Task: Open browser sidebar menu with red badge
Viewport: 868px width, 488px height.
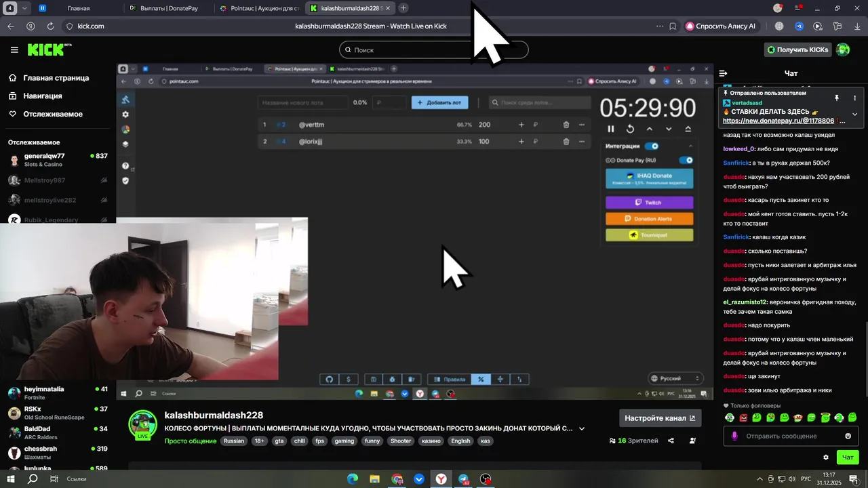Action: coord(798,8)
